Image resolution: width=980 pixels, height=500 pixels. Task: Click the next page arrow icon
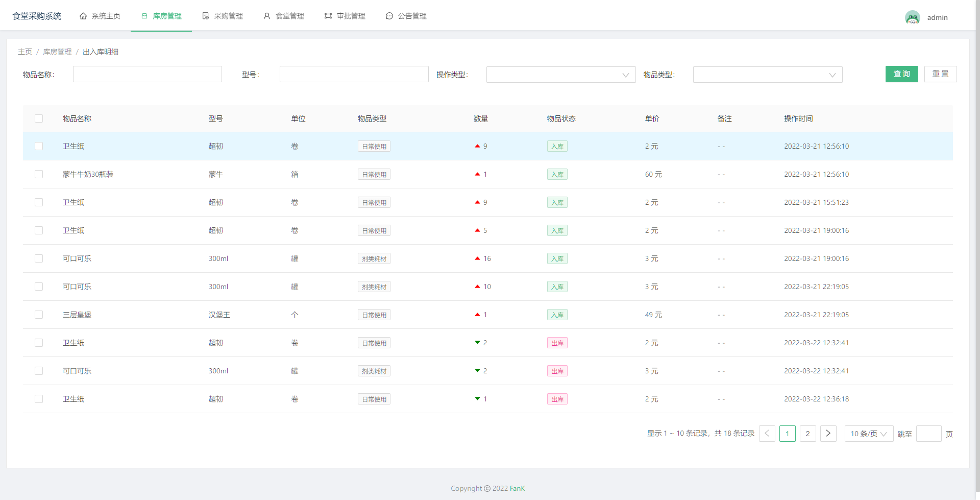(828, 433)
